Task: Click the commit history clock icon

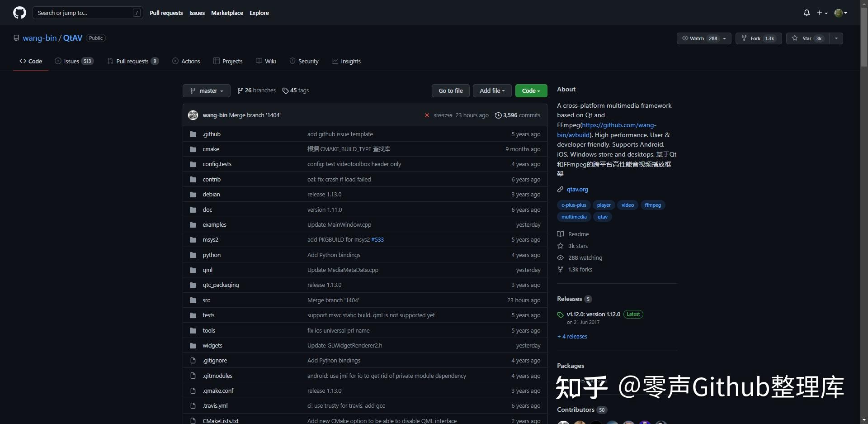Action: [x=499, y=115]
